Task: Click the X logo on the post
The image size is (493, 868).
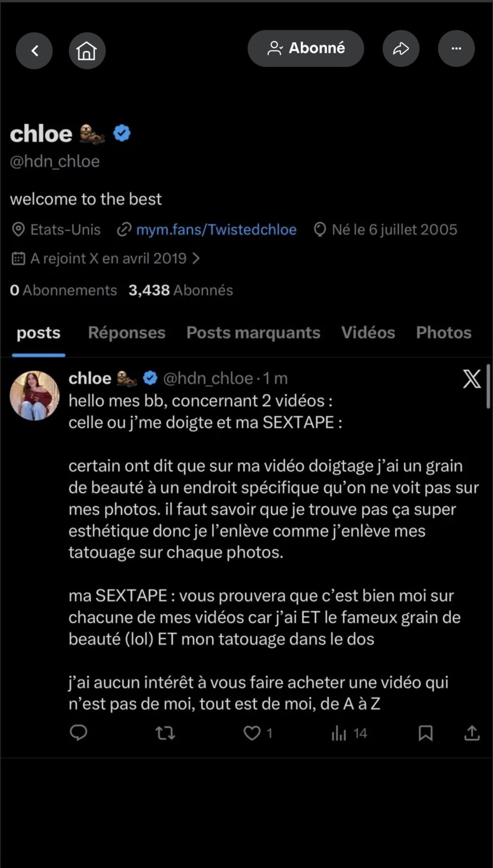Action: (x=471, y=379)
